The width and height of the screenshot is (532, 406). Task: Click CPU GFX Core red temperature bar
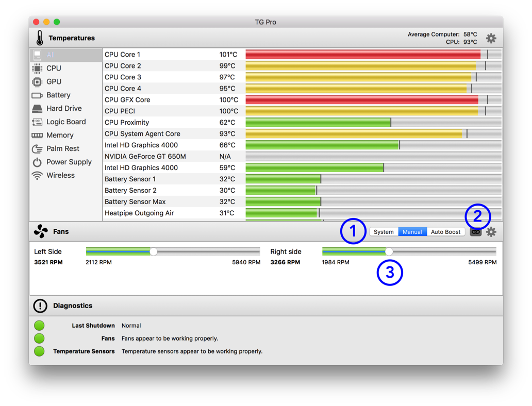[x=373, y=100]
